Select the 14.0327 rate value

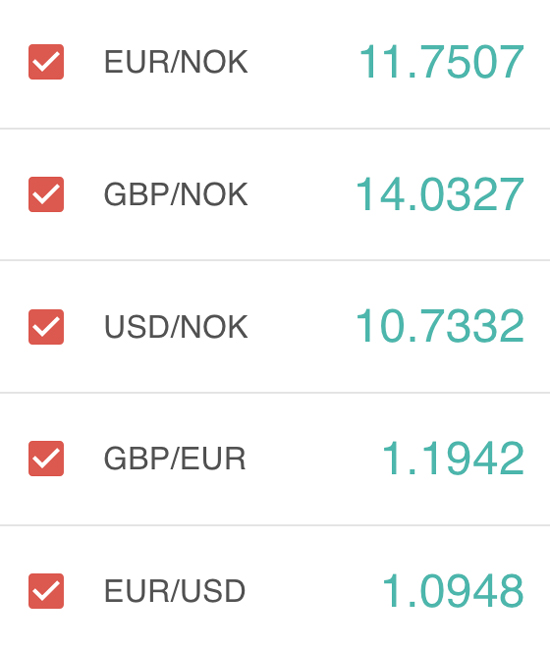(x=439, y=194)
